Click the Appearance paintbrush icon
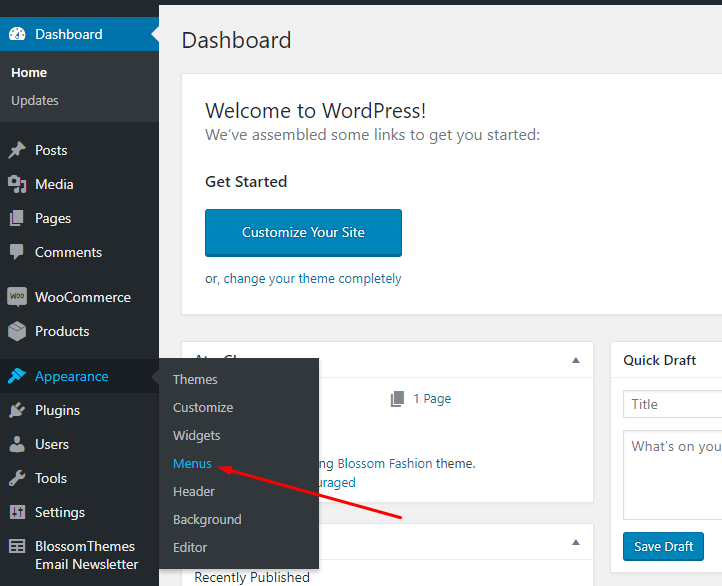 17,376
